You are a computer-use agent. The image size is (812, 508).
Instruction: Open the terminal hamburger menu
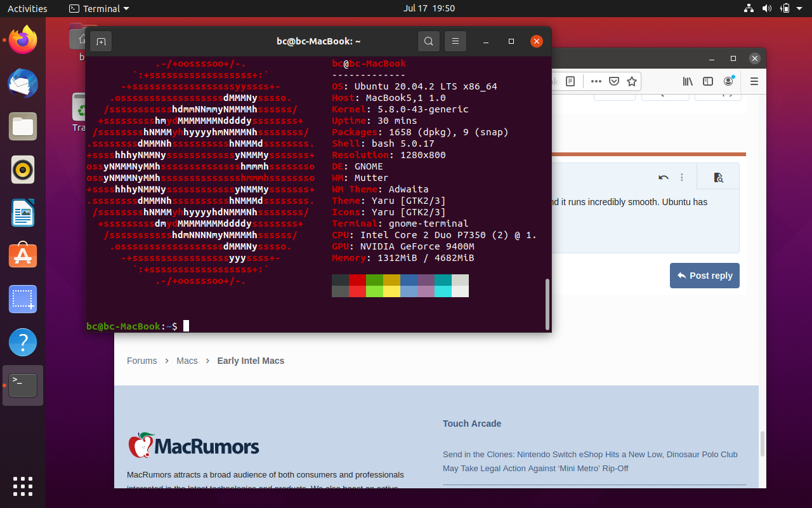[455, 41]
